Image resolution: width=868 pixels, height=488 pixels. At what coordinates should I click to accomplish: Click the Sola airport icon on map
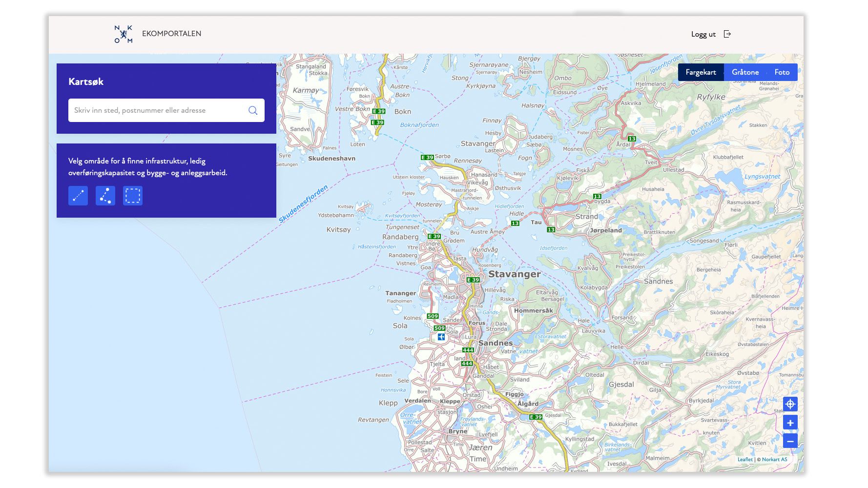coord(441,337)
